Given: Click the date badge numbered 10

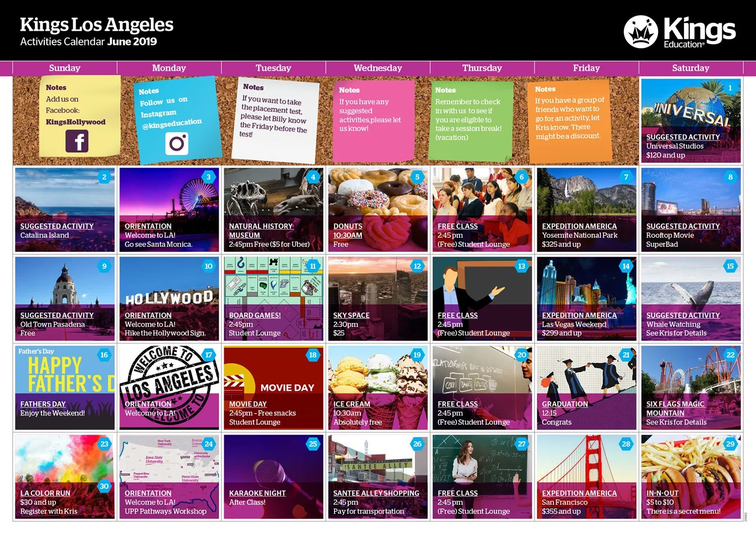Looking at the screenshot, I should pyautogui.click(x=208, y=266).
